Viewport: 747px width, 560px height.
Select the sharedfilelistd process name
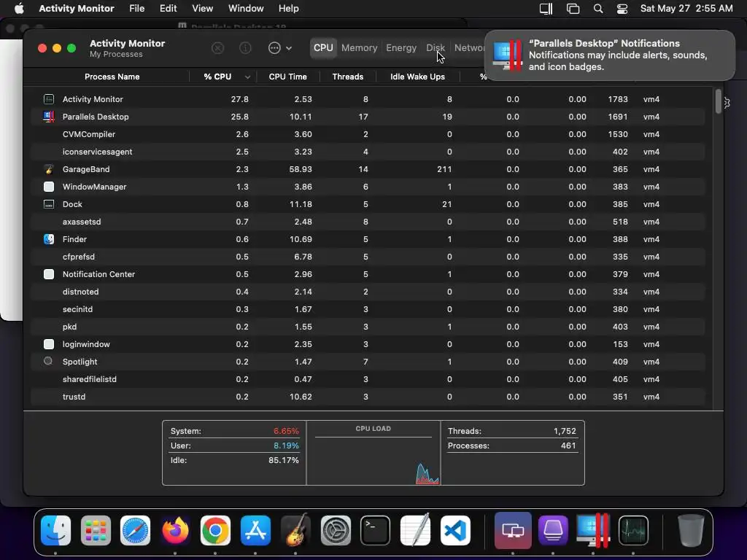[x=90, y=379]
